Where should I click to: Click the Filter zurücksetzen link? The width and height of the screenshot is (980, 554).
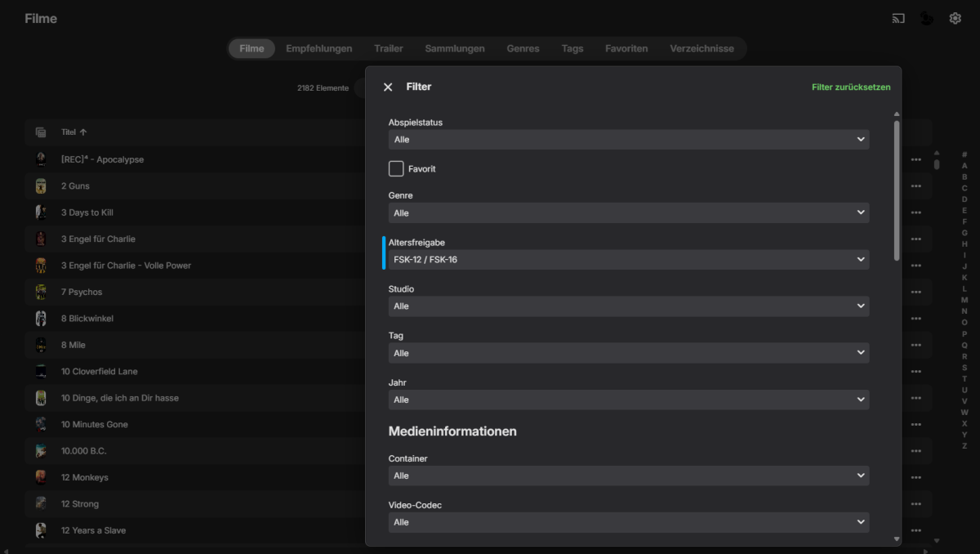tap(851, 87)
